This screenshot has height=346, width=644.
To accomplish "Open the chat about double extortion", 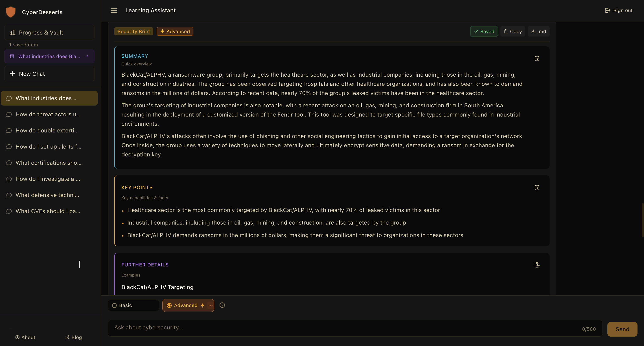I will (46, 130).
